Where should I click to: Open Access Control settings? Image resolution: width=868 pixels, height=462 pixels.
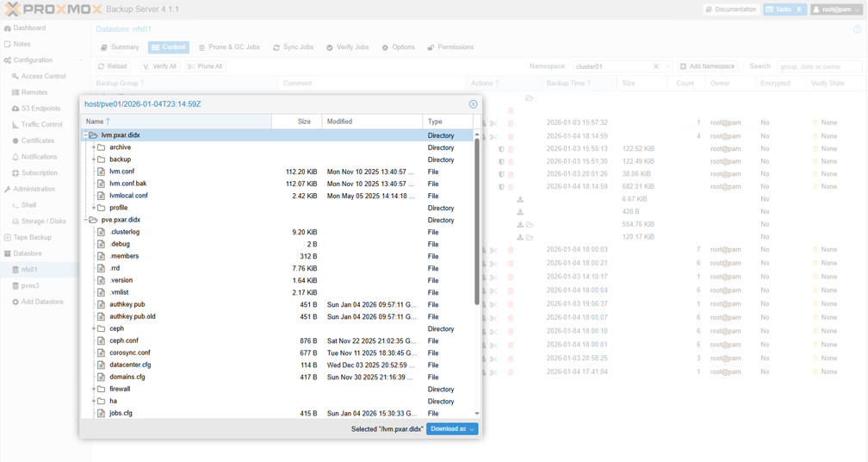tap(43, 76)
